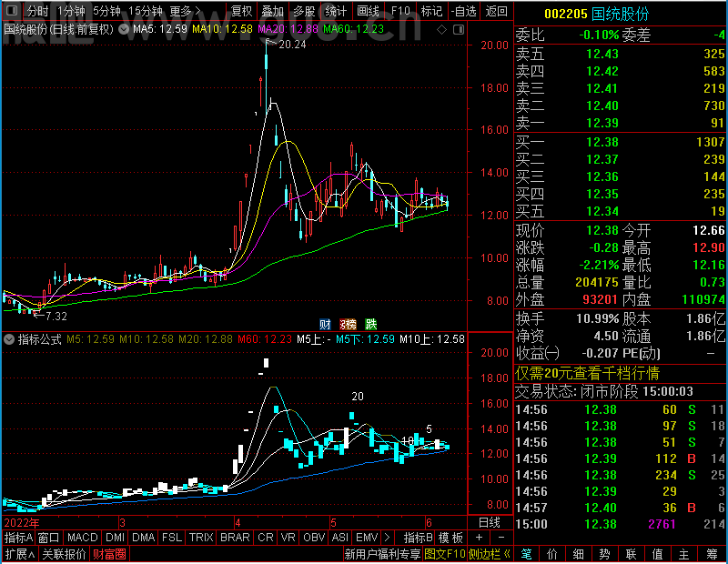Expand the 扩展 panel
The image size is (728, 564).
click(20, 554)
